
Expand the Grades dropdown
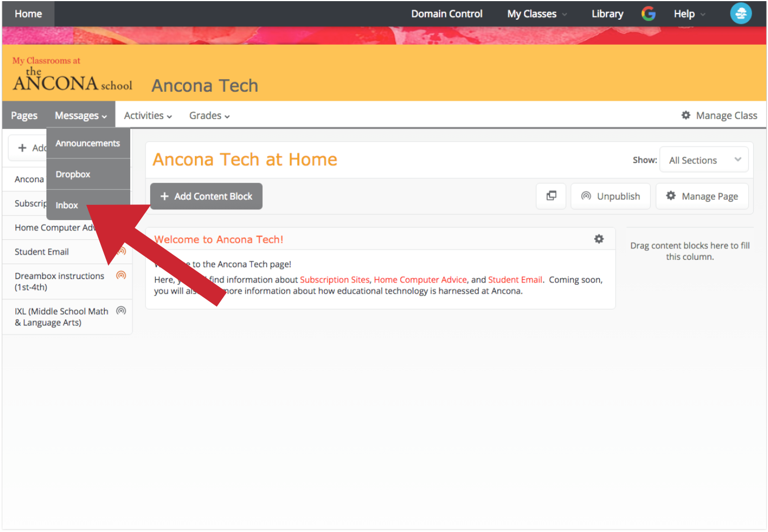click(x=210, y=115)
